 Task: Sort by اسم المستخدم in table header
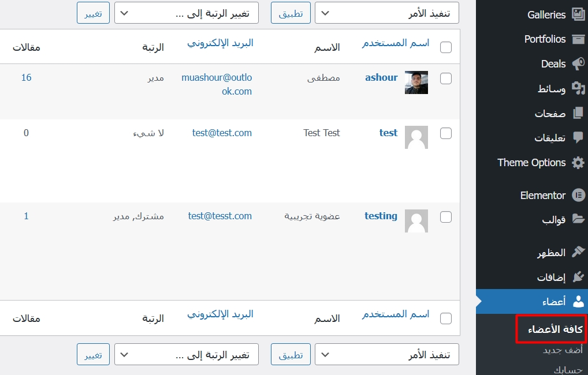coord(395,43)
